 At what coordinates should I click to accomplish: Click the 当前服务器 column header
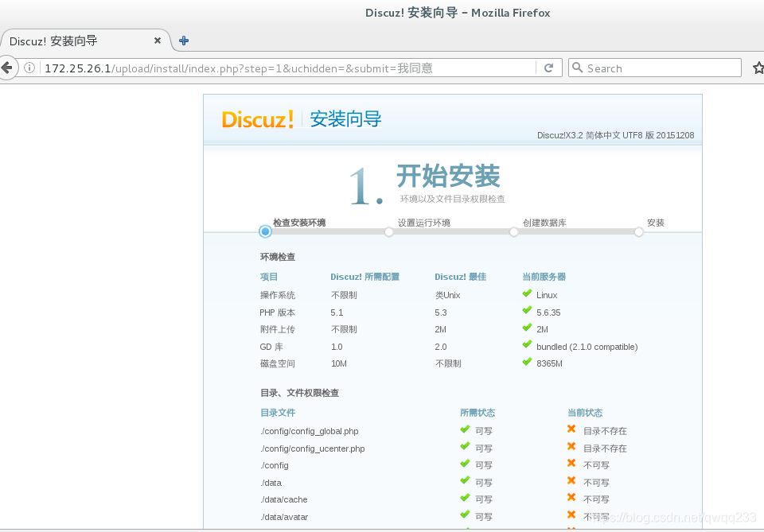544,277
